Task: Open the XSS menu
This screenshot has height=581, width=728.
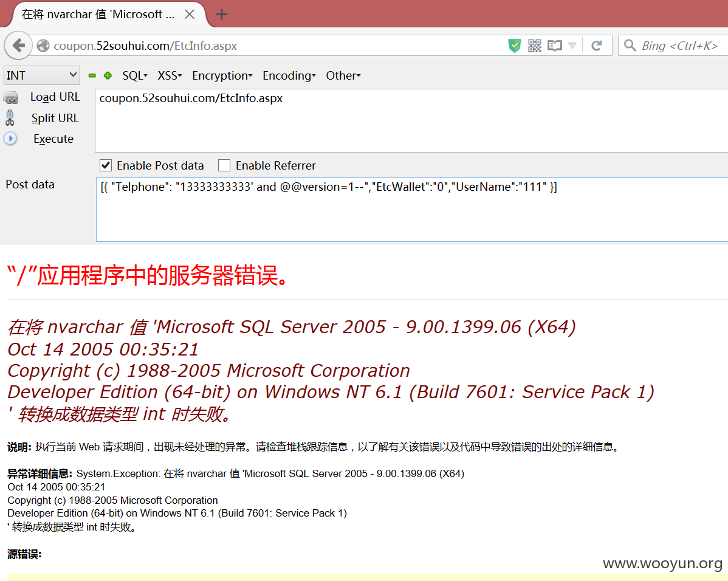Action: 170,76
